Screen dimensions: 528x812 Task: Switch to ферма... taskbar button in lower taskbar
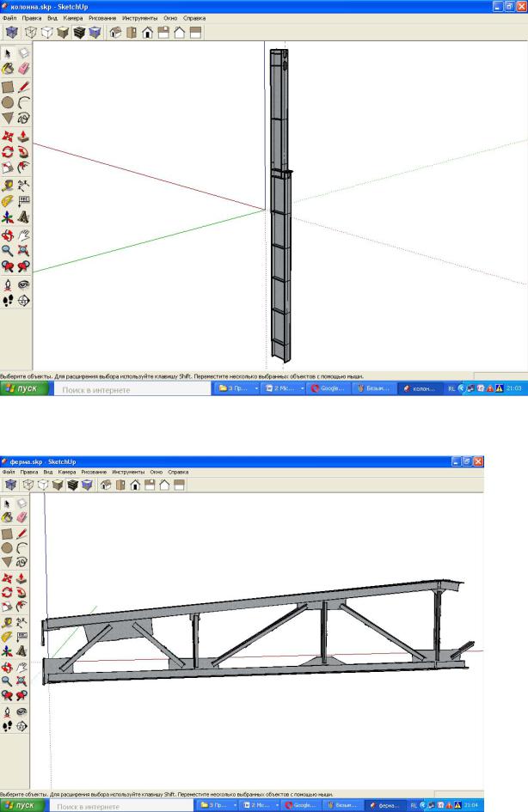385,806
